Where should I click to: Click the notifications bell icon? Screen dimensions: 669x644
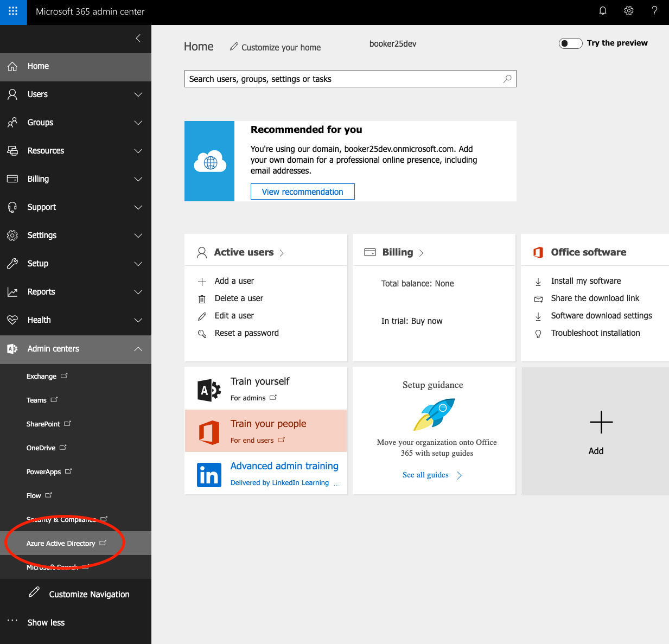coord(602,10)
